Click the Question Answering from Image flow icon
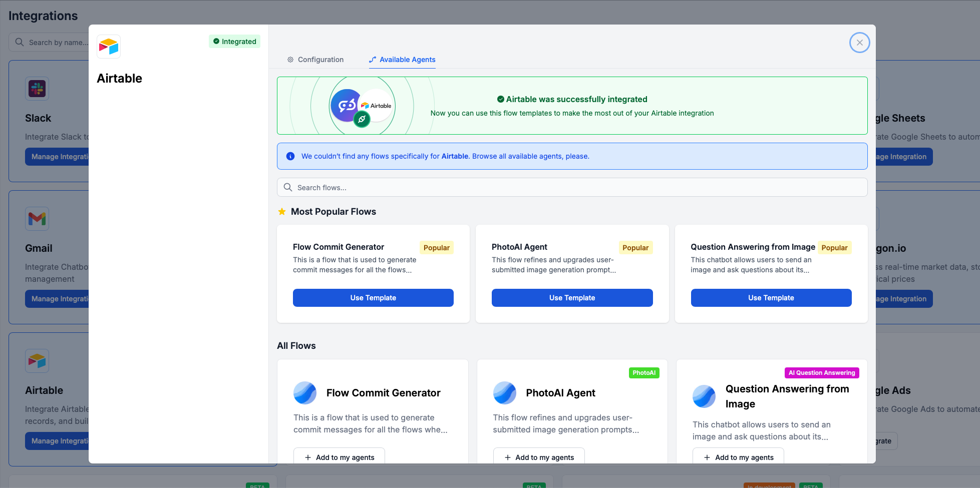 [704, 396]
